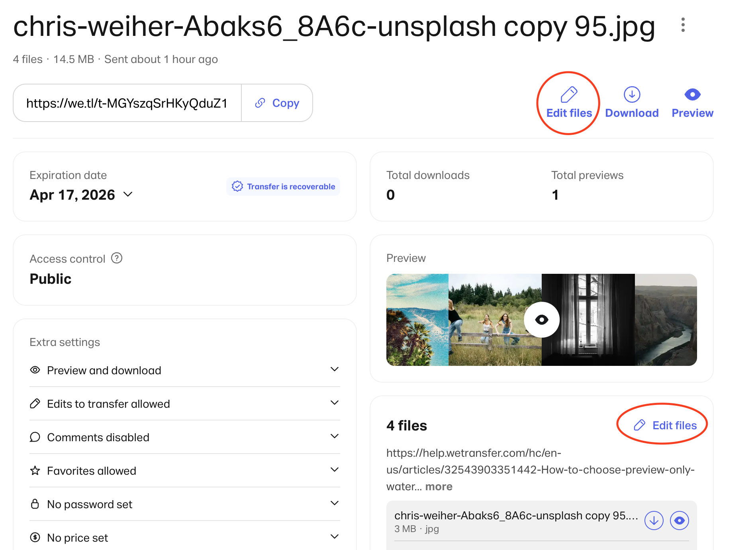The width and height of the screenshot is (756, 550).
Task: Click the Transfer is recoverable badge
Action: click(x=283, y=187)
